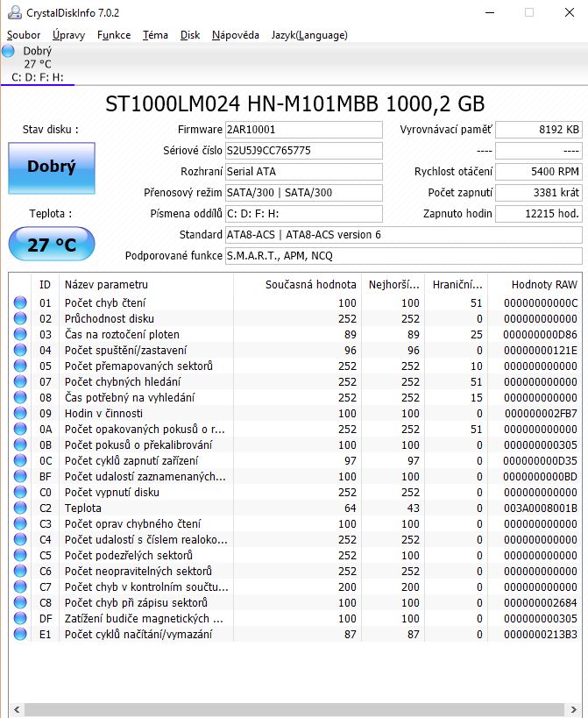Click status orb for row C2 Teplota

pos(20,508)
